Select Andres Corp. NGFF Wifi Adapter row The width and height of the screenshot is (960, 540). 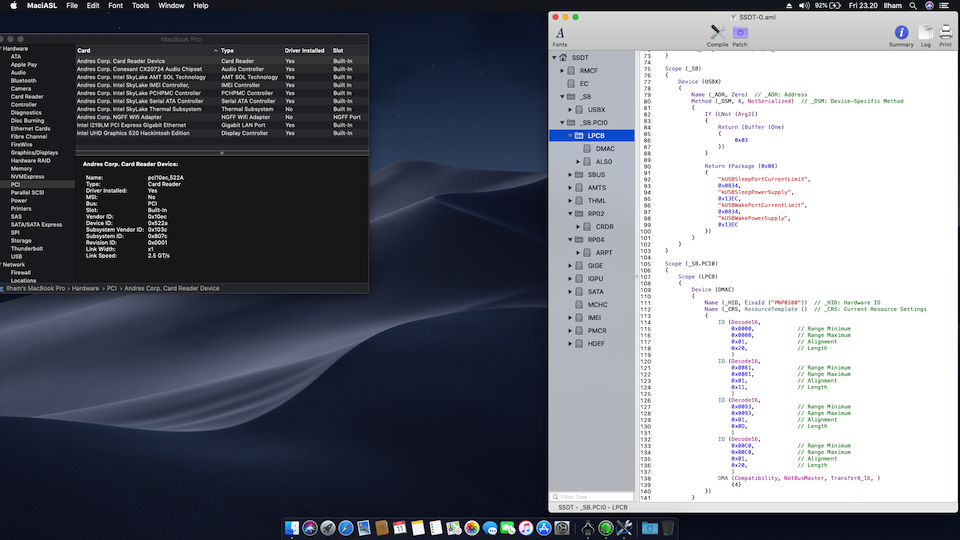tap(222, 117)
